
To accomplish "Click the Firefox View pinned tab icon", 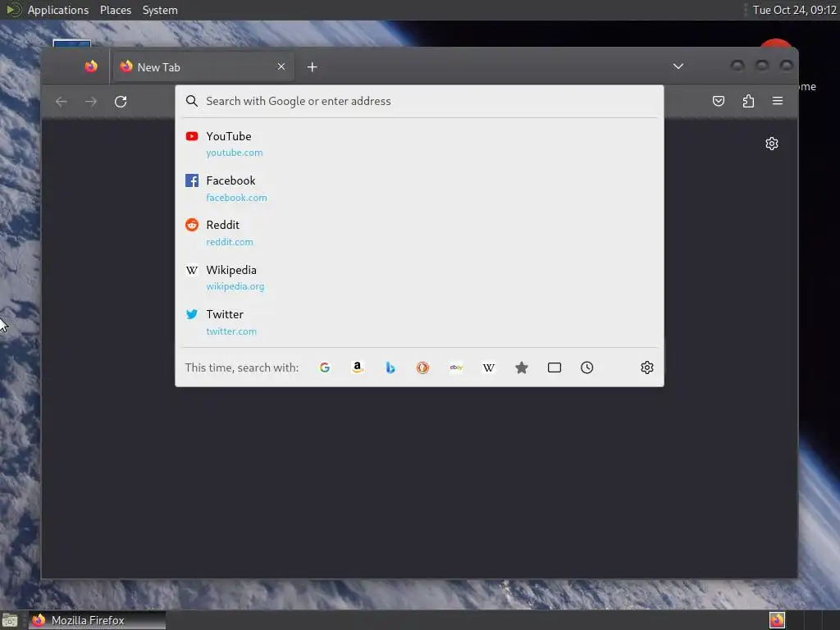I will point(91,66).
